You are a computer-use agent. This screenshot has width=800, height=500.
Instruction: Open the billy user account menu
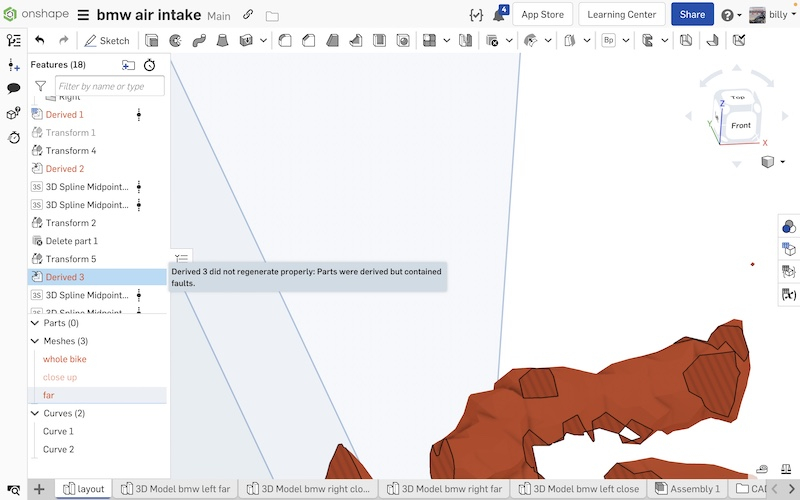pyautogui.click(x=772, y=14)
